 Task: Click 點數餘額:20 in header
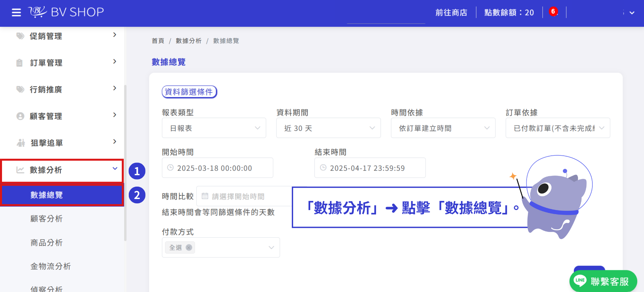509,12
